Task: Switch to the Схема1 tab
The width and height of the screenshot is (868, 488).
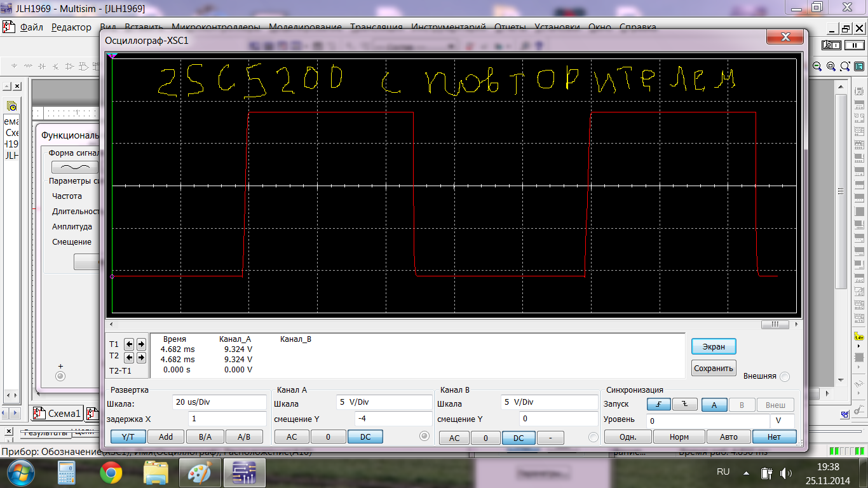Action: (x=57, y=414)
